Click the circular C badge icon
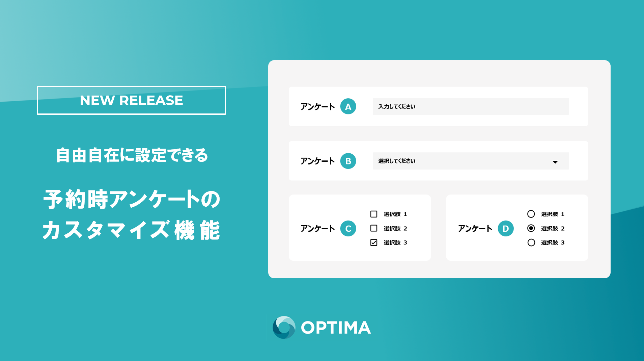The height and width of the screenshot is (361, 644). [348, 228]
